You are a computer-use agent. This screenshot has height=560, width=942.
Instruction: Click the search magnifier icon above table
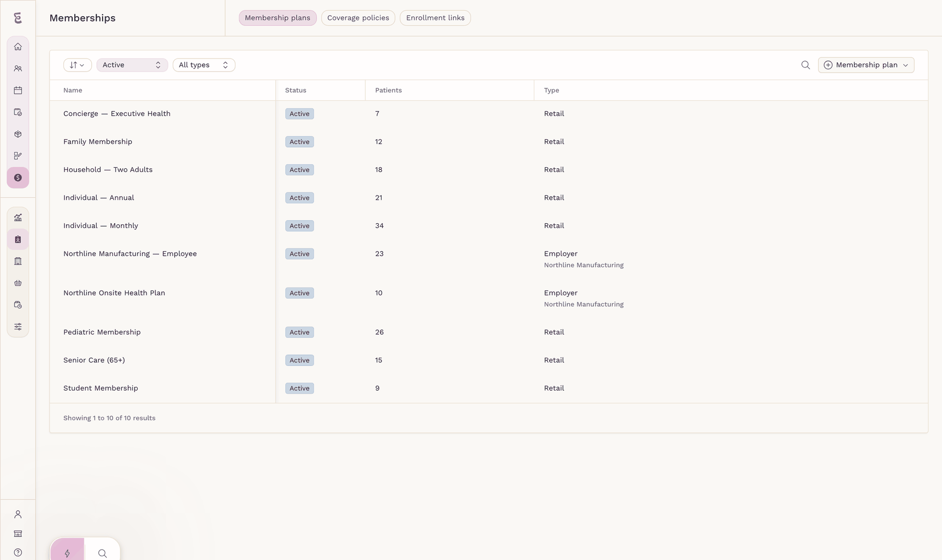coord(805,65)
